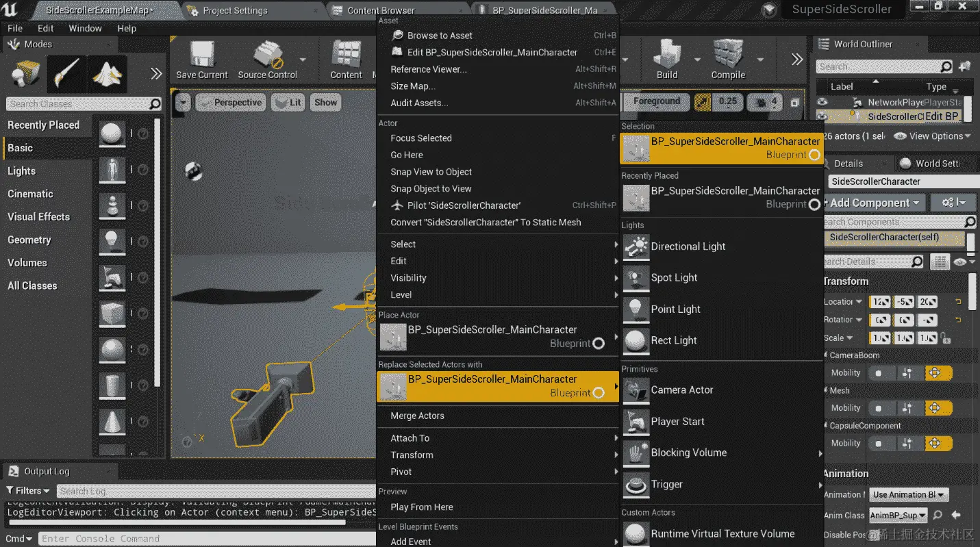
Task: Toggle the Lit view mode button
Action: click(288, 103)
